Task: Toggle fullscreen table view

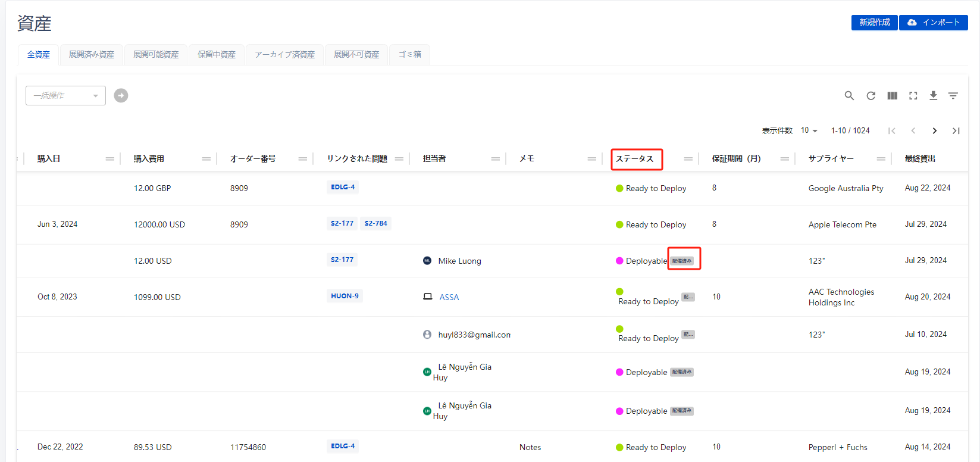Action: [x=913, y=96]
